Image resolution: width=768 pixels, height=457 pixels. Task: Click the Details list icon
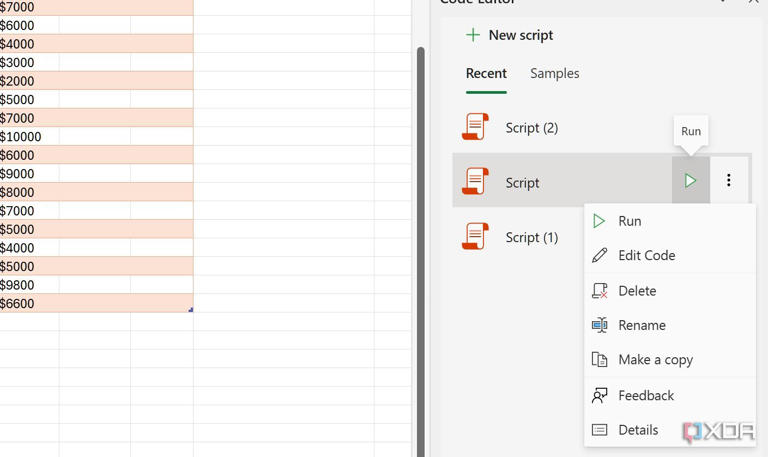[x=600, y=430]
